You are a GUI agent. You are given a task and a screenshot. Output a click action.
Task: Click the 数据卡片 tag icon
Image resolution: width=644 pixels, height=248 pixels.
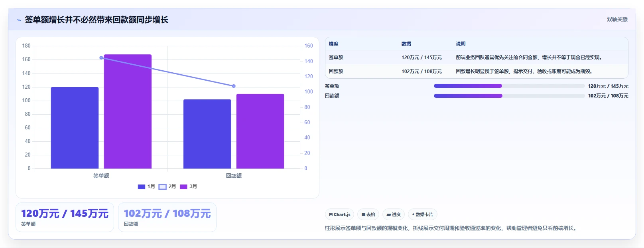point(413,215)
